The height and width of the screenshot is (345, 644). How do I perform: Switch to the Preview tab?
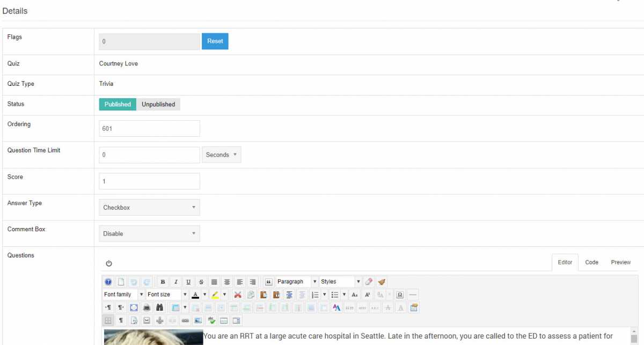coord(620,262)
